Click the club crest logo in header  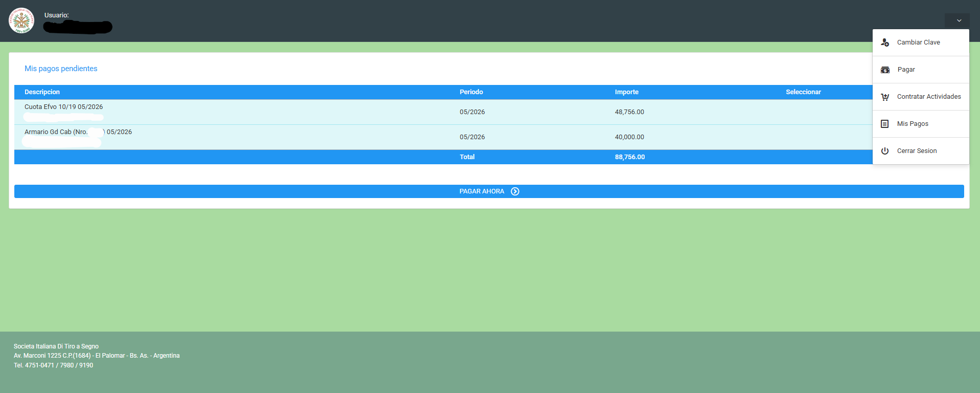tap(21, 20)
